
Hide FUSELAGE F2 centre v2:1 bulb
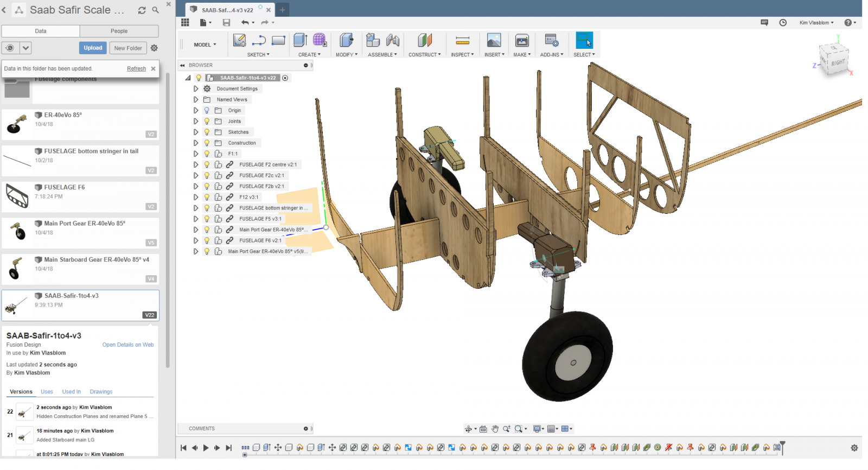tap(207, 164)
